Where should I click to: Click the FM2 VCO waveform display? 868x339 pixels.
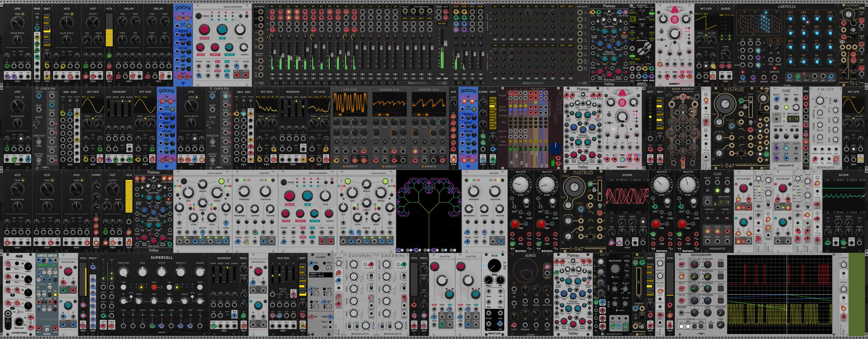[x=350, y=103]
